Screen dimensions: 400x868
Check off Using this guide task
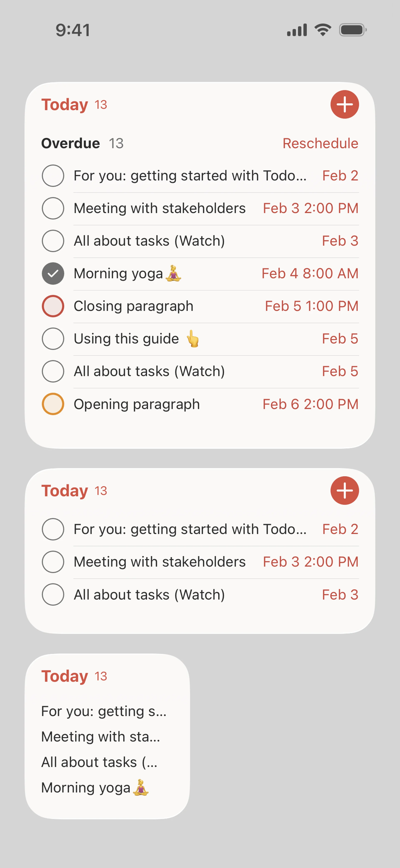pos(53,339)
